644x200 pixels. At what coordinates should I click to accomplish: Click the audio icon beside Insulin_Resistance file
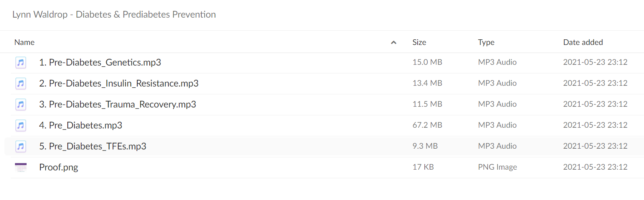tap(21, 83)
